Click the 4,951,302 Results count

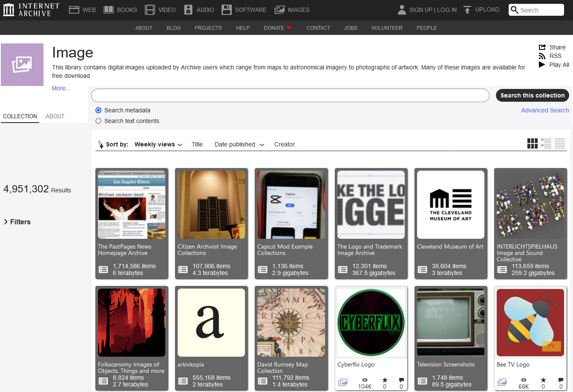[x=37, y=189]
